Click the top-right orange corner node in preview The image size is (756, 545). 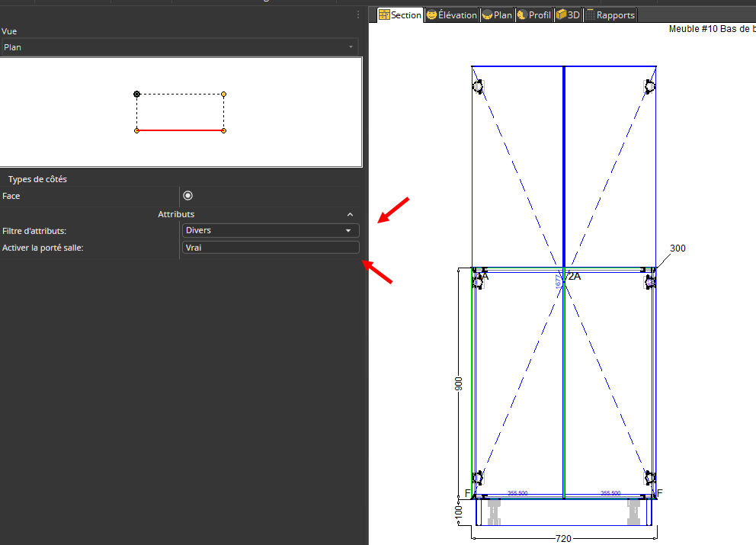[223, 95]
